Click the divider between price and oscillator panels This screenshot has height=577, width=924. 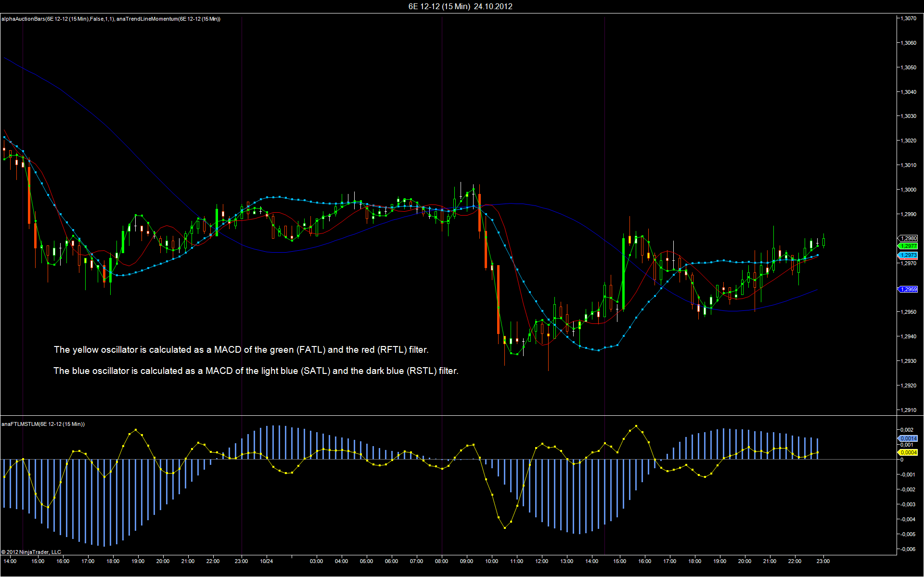pos(448,416)
